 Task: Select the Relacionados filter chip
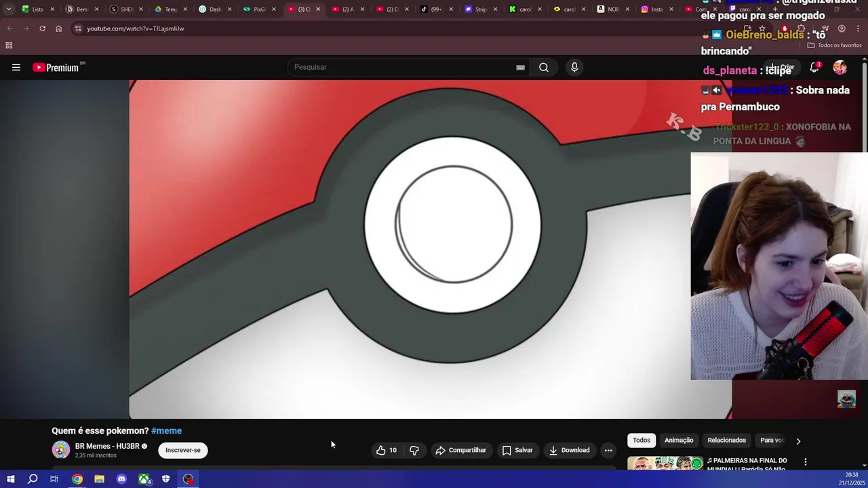726,441
